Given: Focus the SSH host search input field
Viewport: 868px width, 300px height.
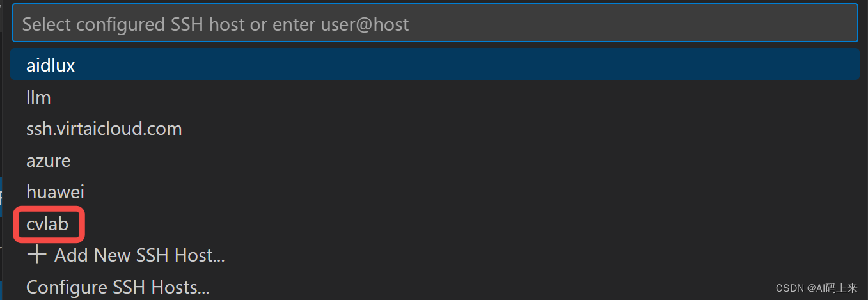Looking at the screenshot, I should 434,24.
